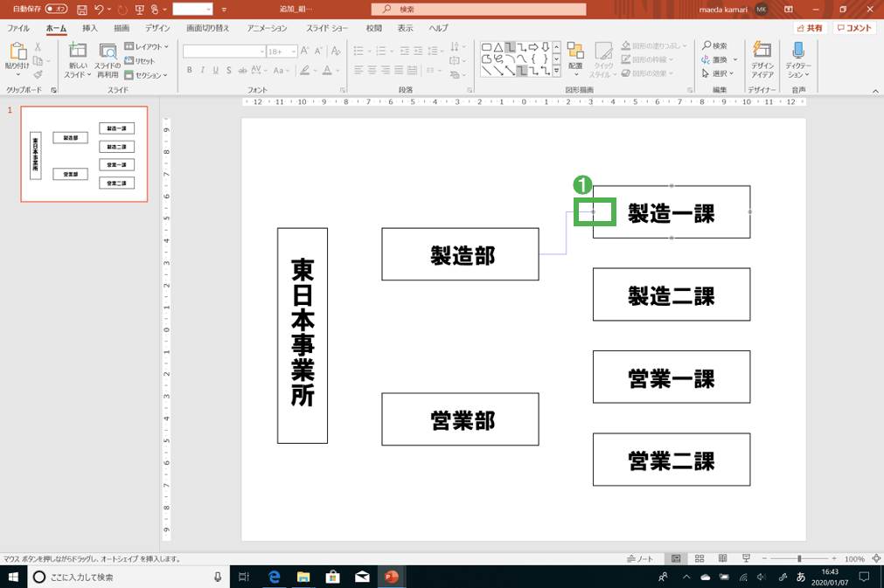
Task: Click the Format Painter brush icon
Action: (x=38, y=74)
